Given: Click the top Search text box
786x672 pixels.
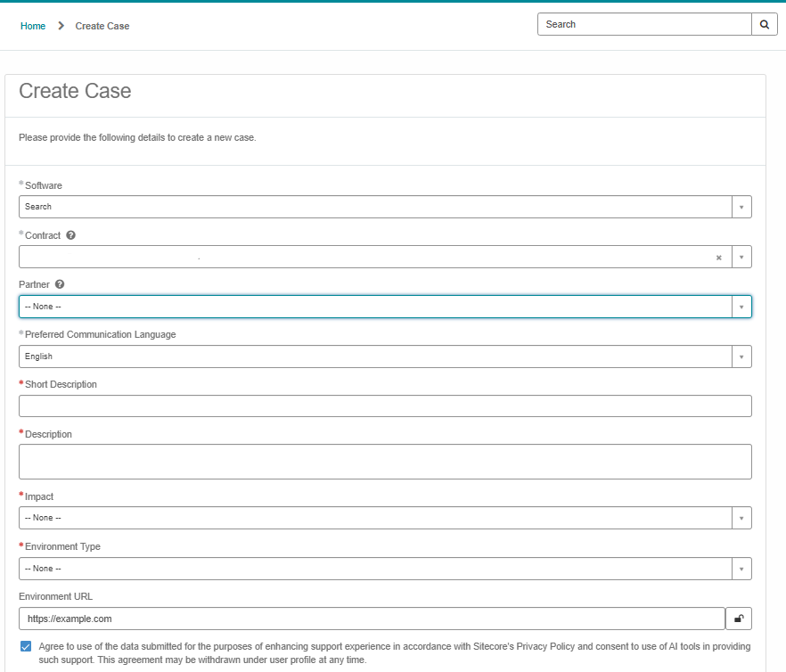Looking at the screenshot, I should [644, 25].
